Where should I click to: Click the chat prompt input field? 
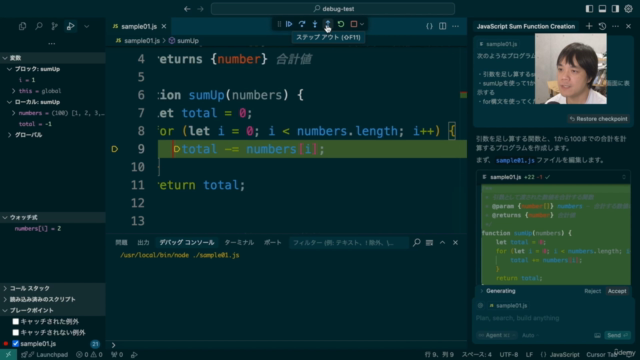click(553, 318)
